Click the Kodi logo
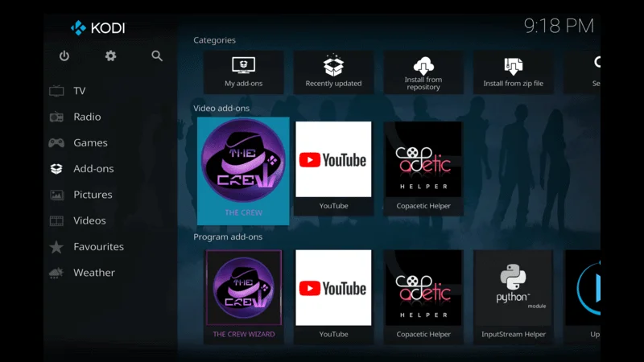 pos(97,28)
